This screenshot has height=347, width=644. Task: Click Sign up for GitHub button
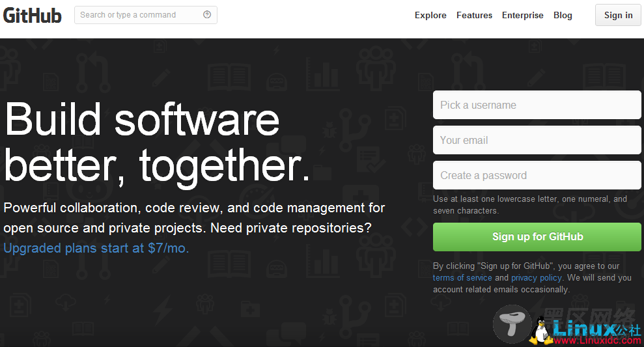pos(537,237)
